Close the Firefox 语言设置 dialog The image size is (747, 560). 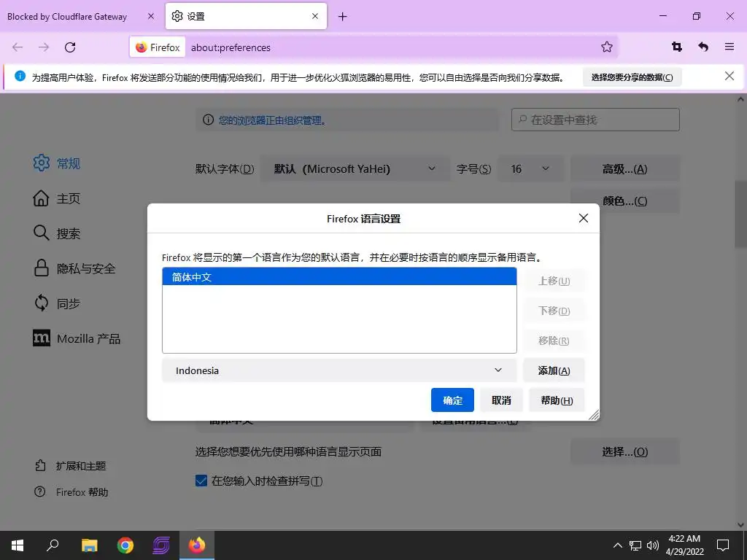point(584,218)
